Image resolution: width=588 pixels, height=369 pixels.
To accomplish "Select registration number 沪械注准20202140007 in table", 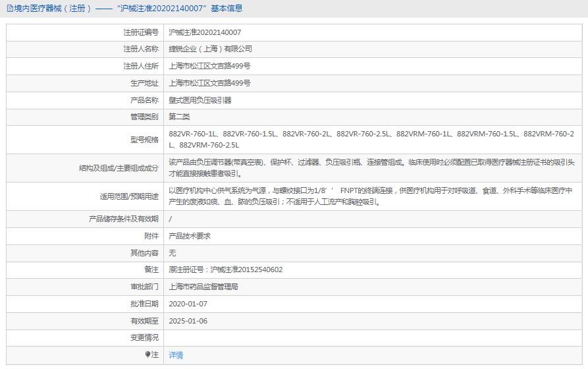I will (x=205, y=32).
